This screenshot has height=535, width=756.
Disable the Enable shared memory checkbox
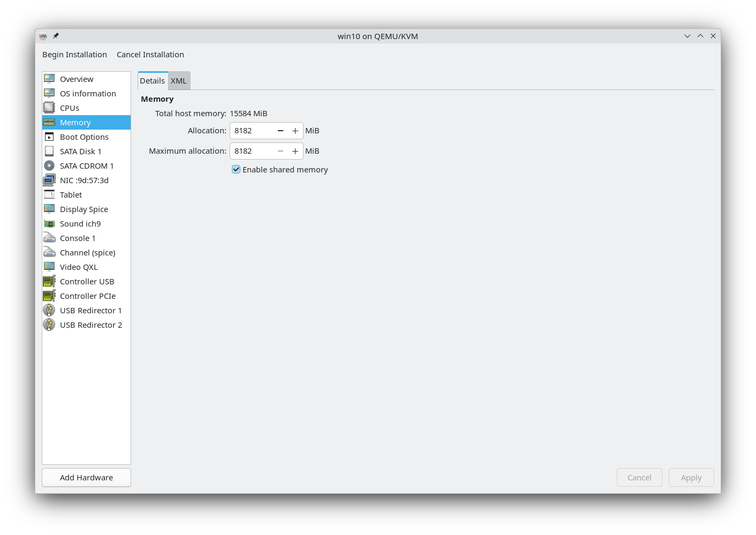(x=236, y=169)
